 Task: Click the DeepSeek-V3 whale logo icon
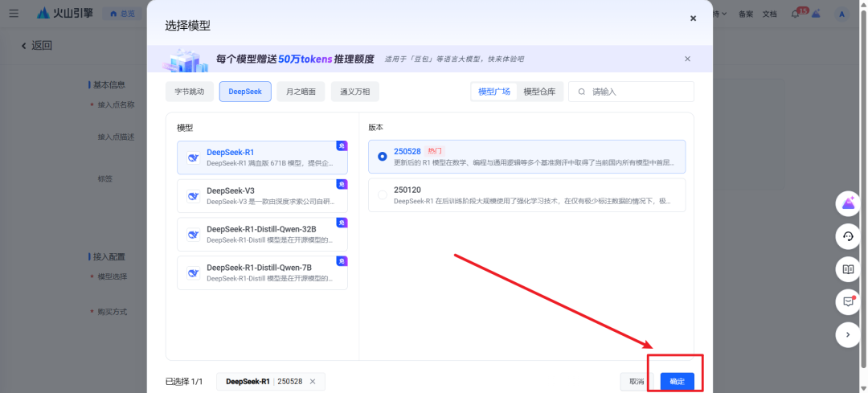coord(193,196)
